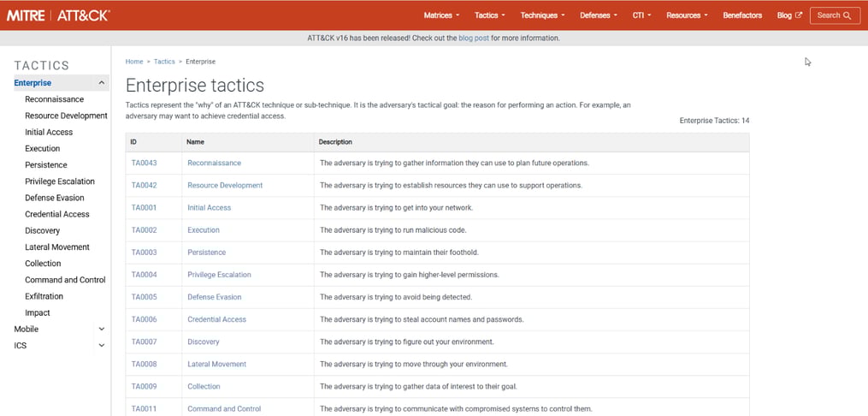Viewport: 868px width, 416px height.
Task: Open Privilege Escalation in the table
Action: pyautogui.click(x=219, y=275)
